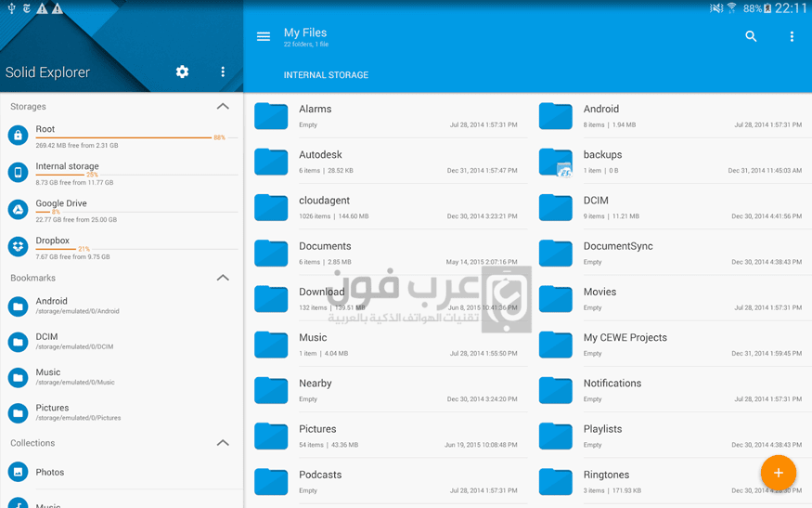Click the "1026 items" cloudagent details

pyautogui.click(x=315, y=216)
